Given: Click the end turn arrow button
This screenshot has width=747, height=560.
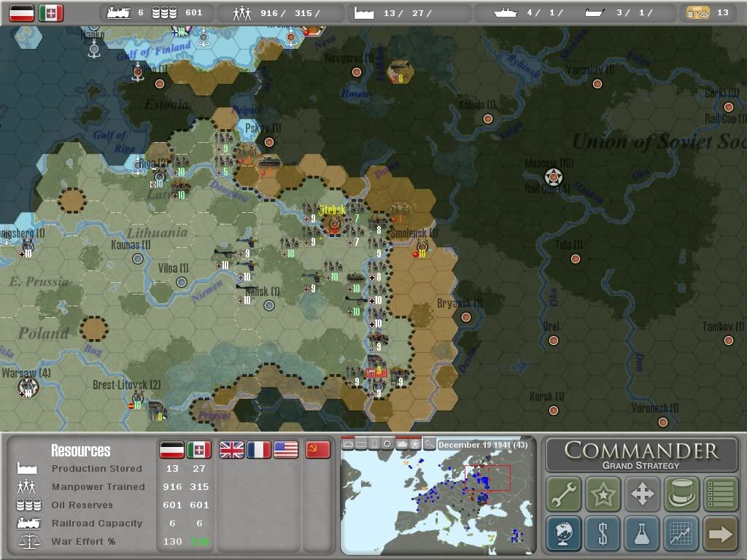Looking at the screenshot, I should point(720,533).
